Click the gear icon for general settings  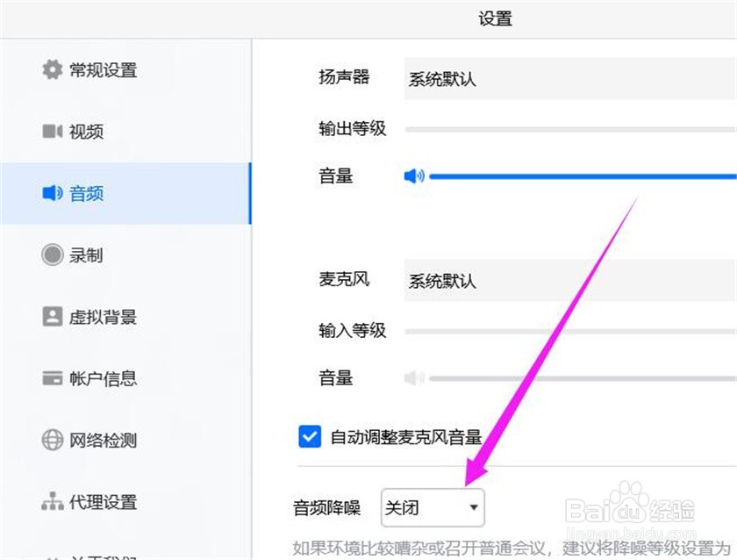[52, 69]
